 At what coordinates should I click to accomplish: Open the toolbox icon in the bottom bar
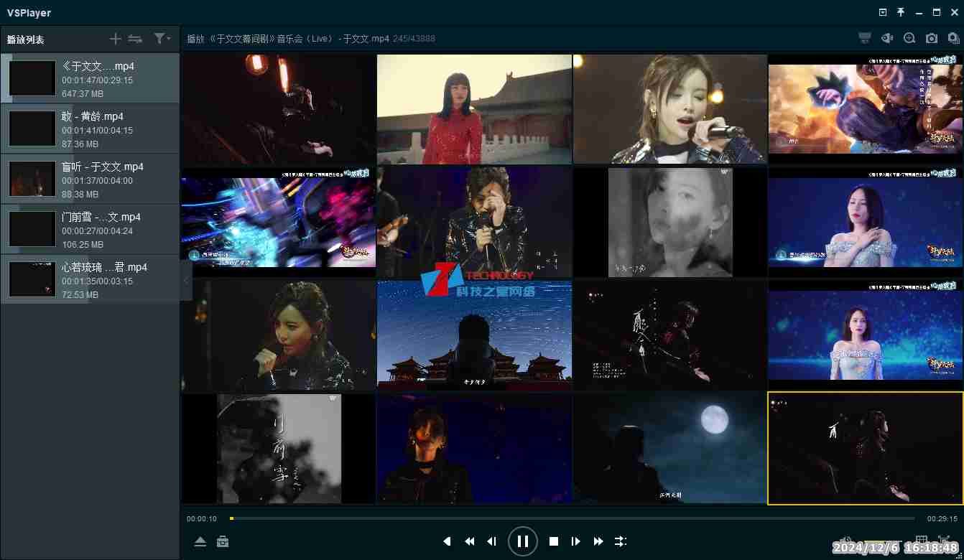click(223, 541)
